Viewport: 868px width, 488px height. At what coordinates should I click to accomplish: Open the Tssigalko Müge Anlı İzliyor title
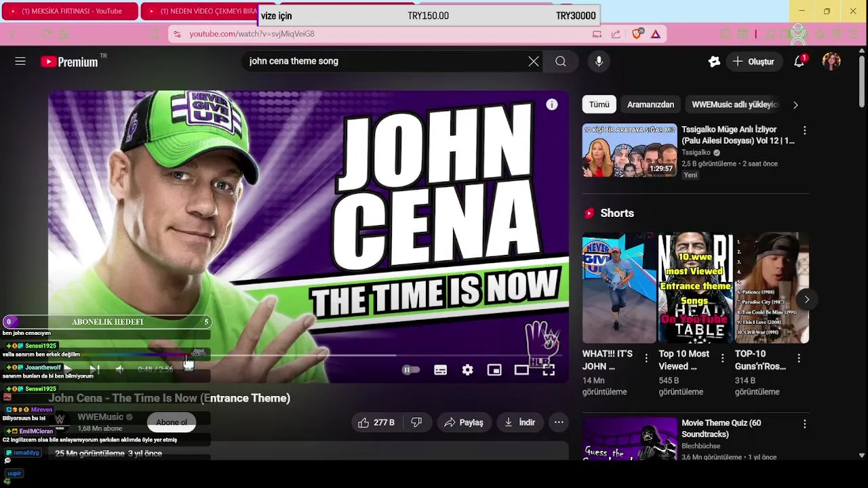[738, 135]
